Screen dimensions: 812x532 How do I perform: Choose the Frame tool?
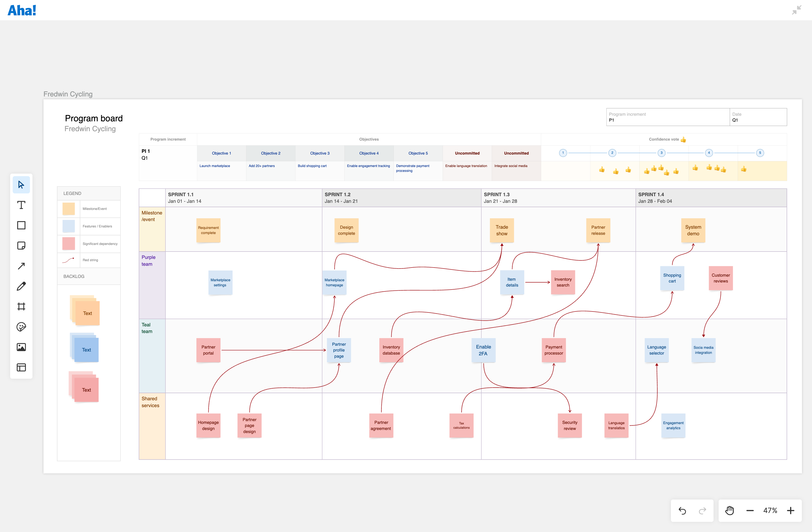pos(21,306)
